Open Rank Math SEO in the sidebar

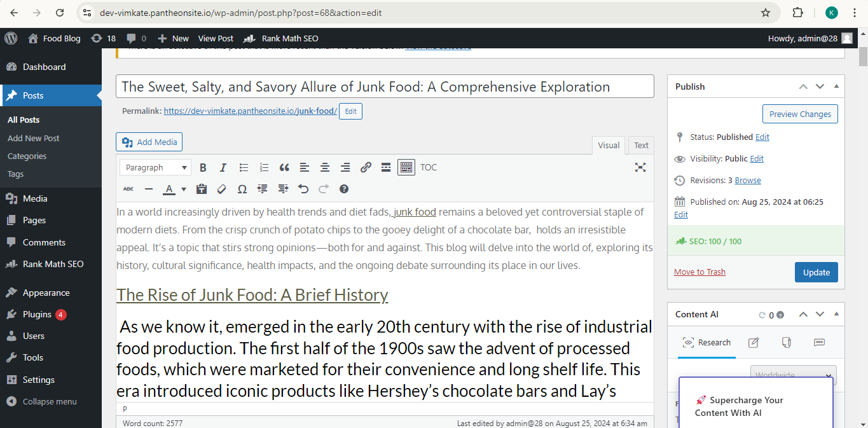pyautogui.click(x=53, y=264)
